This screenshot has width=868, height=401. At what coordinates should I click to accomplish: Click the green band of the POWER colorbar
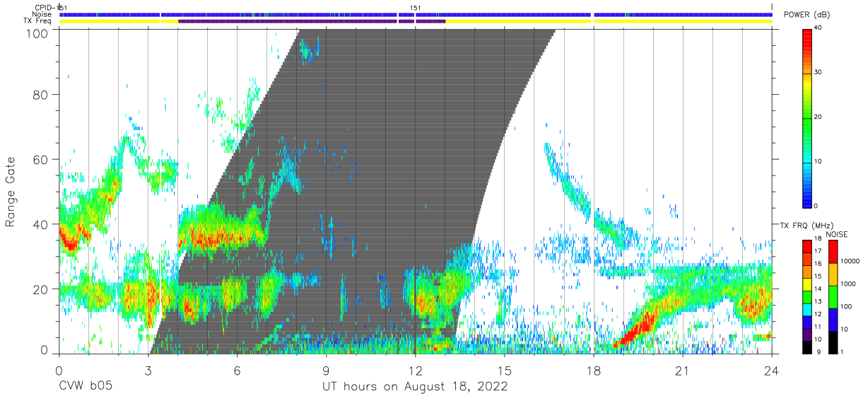(x=807, y=117)
